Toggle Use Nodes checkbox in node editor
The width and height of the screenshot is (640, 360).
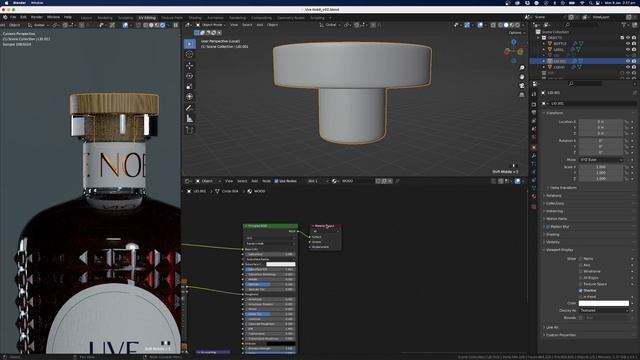(276, 181)
